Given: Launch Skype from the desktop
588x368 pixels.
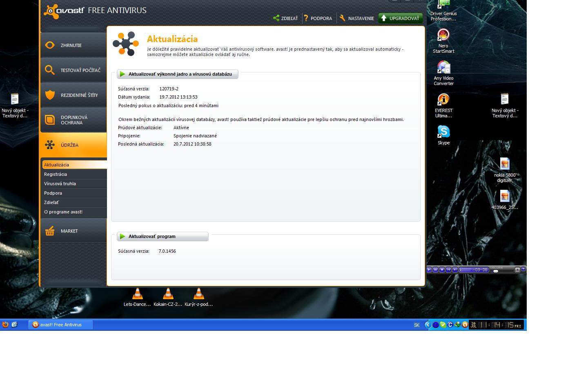Looking at the screenshot, I should (443, 135).
